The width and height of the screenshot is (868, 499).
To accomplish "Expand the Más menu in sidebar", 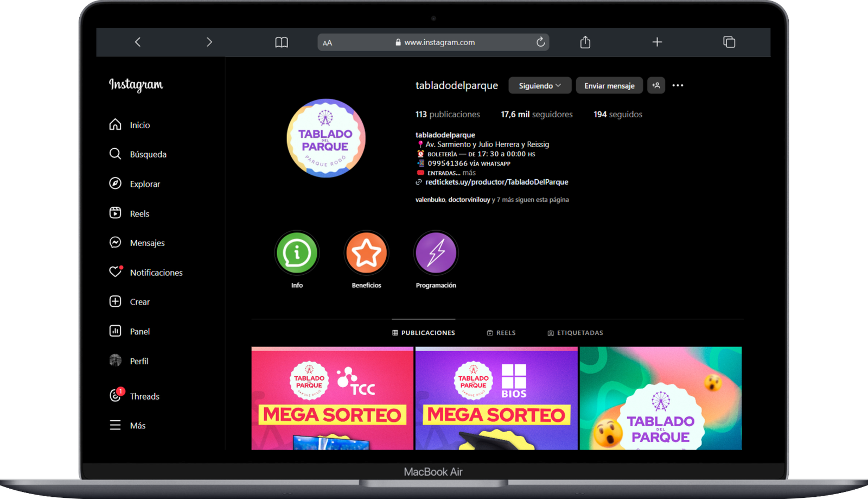I will (115, 425).
